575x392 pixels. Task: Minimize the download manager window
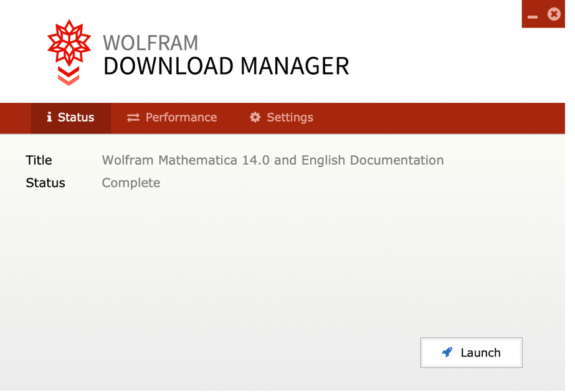533,17
